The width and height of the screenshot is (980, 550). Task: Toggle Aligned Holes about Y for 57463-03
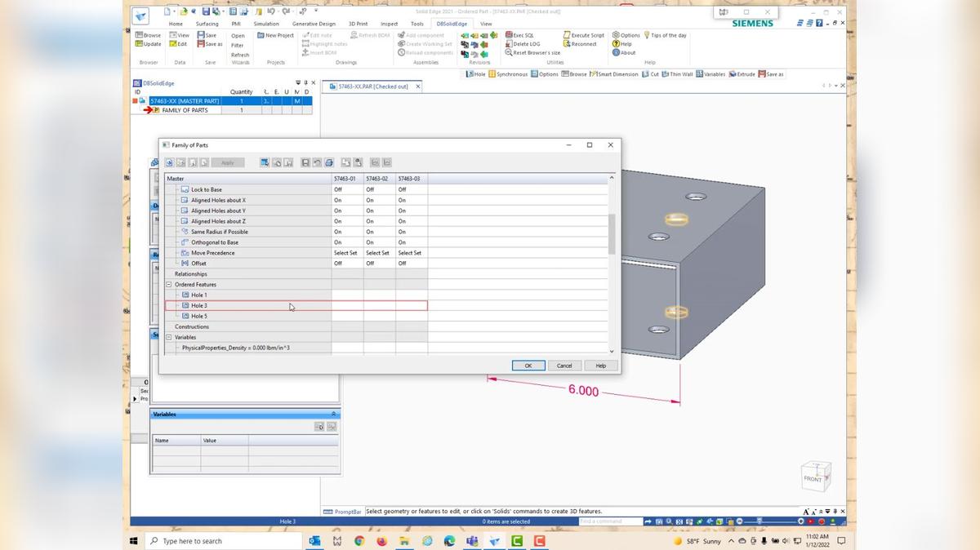[x=412, y=211]
